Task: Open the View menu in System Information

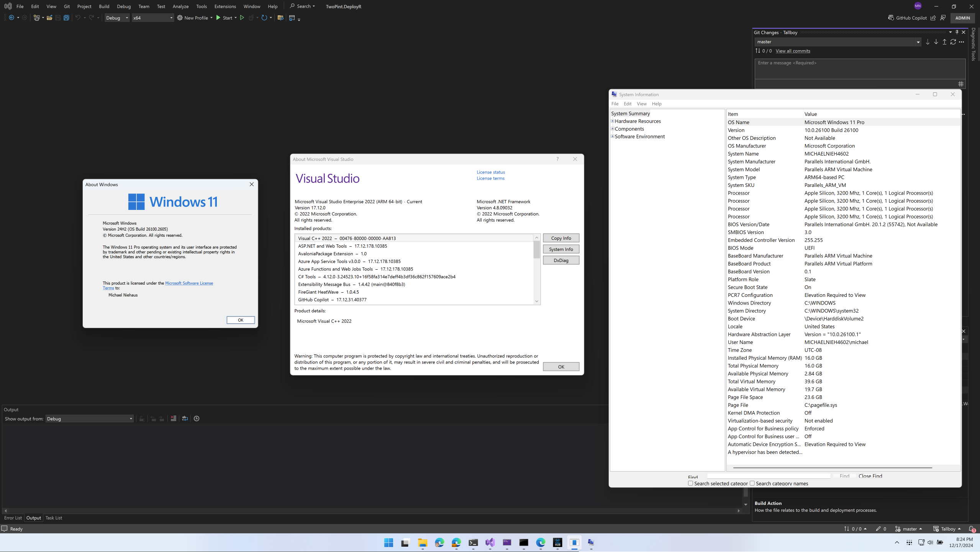Action: [641, 103]
